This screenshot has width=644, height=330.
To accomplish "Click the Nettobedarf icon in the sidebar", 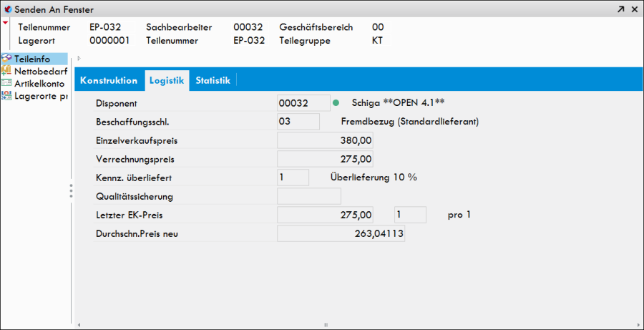I will [x=7, y=71].
